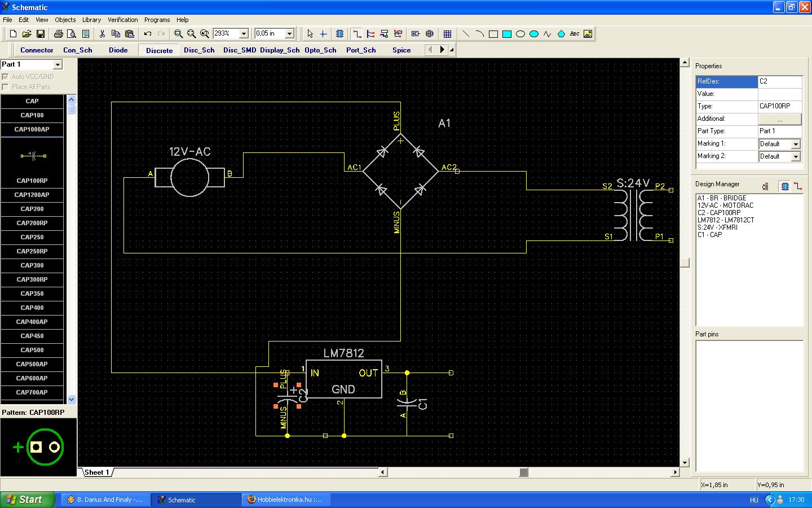Click the Additional properties ellipsis button

[x=780, y=119]
